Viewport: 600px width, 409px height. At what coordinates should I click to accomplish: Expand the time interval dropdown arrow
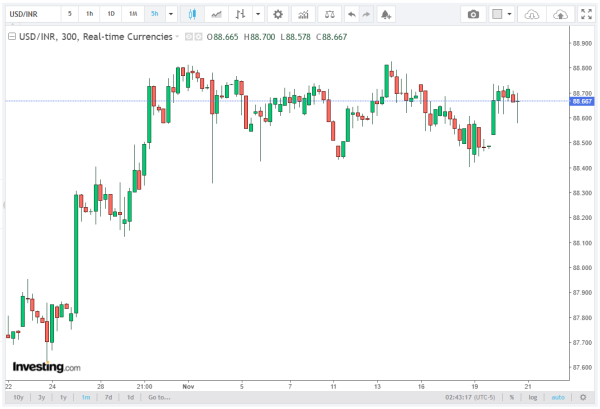(171, 15)
